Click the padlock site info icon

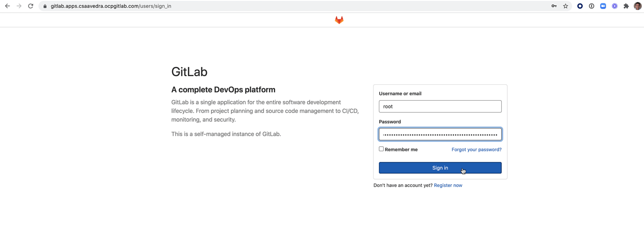click(45, 6)
